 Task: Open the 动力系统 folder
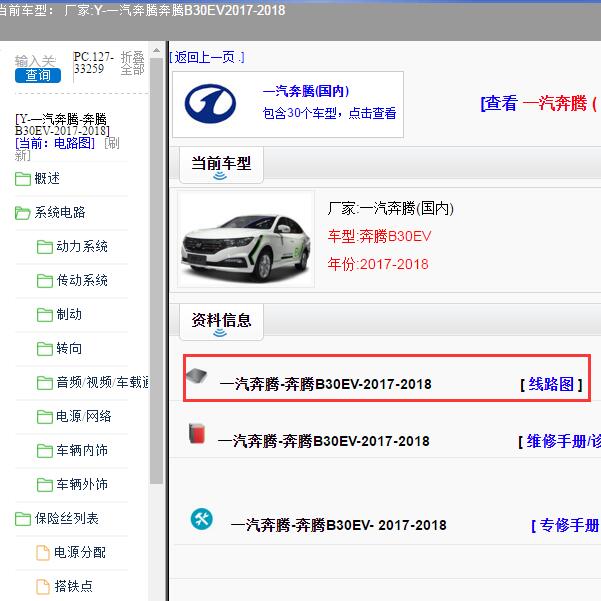tap(82, 246)
